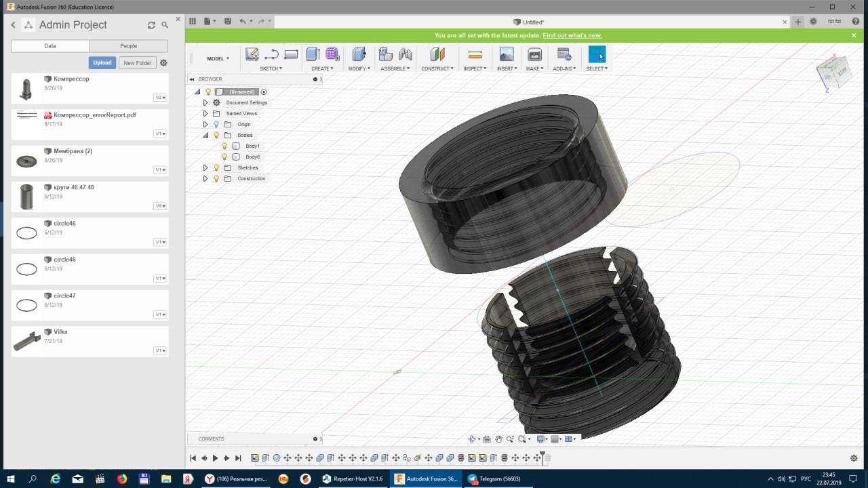Open the CONSTRUCT menu

[x=437, y=68]
